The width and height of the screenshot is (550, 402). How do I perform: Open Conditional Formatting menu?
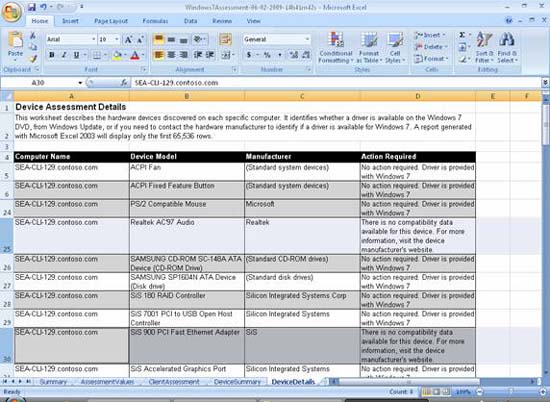tap(336, 47)
